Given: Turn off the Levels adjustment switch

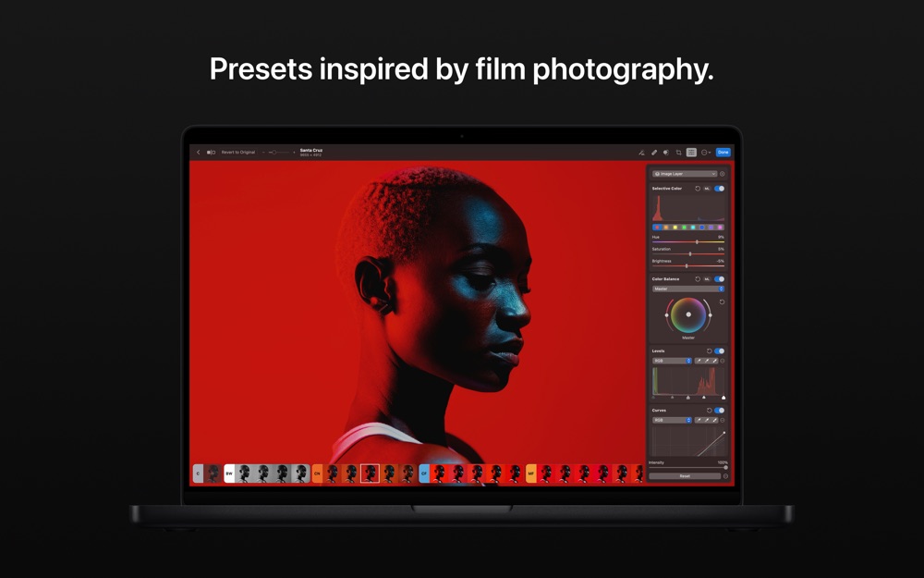Looking at the screenshot, I should tap(720, 350).
